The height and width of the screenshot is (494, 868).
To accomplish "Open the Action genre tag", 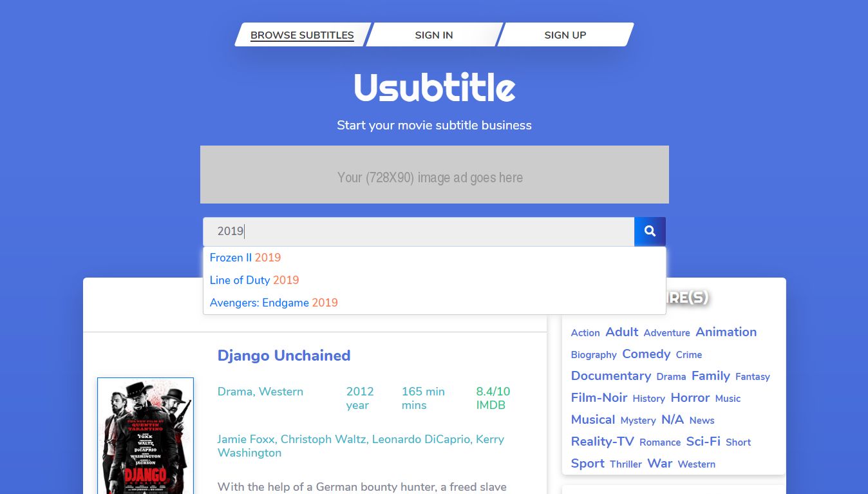I will coord(585,333).
